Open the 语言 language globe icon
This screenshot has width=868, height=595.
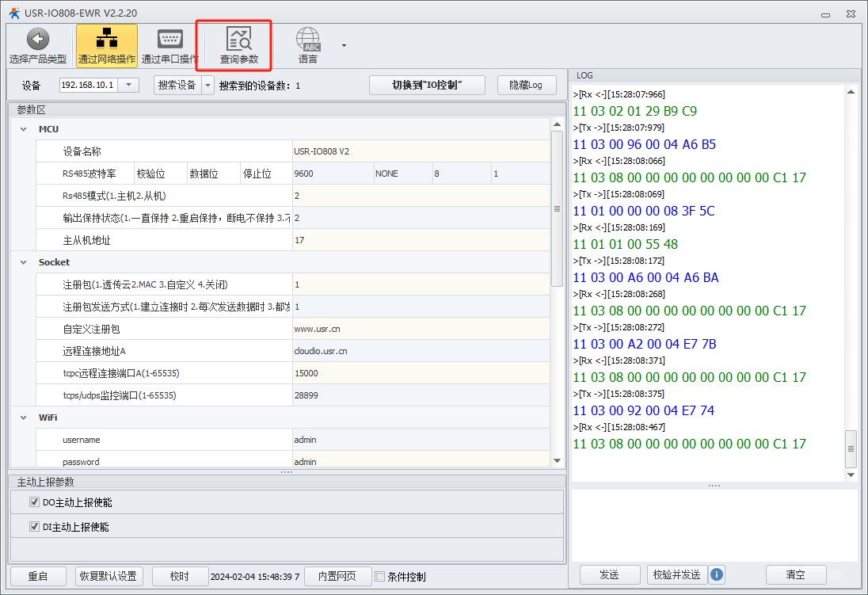308,40
